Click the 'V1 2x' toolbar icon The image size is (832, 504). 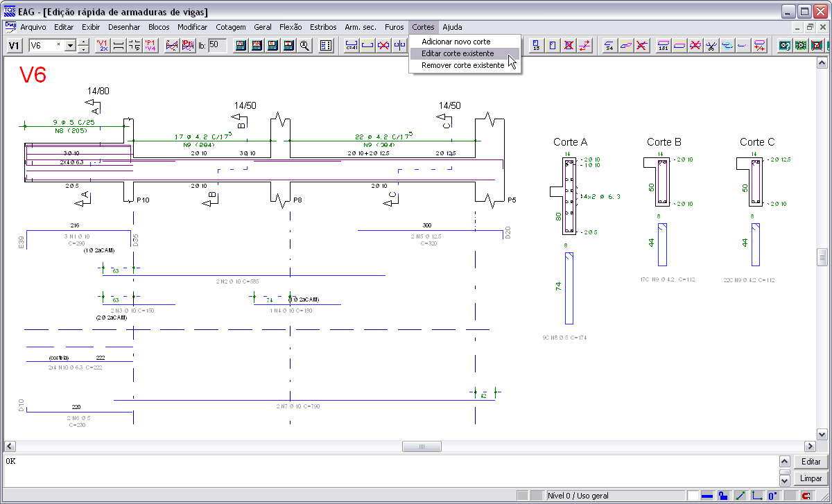point(103,46)
